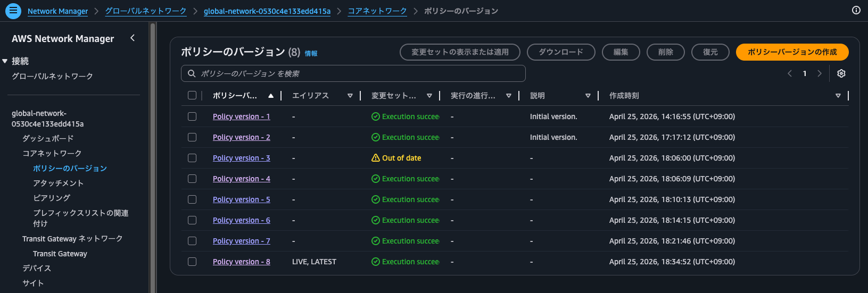Open Network Manager breadcrumb link
The height and width of the screenshot is (293, 868).
57,11
